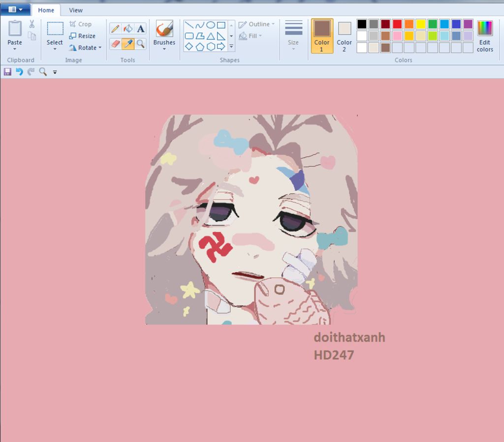504x442 pixels.
Task: Pick the red color swatch
Action: 397,24
